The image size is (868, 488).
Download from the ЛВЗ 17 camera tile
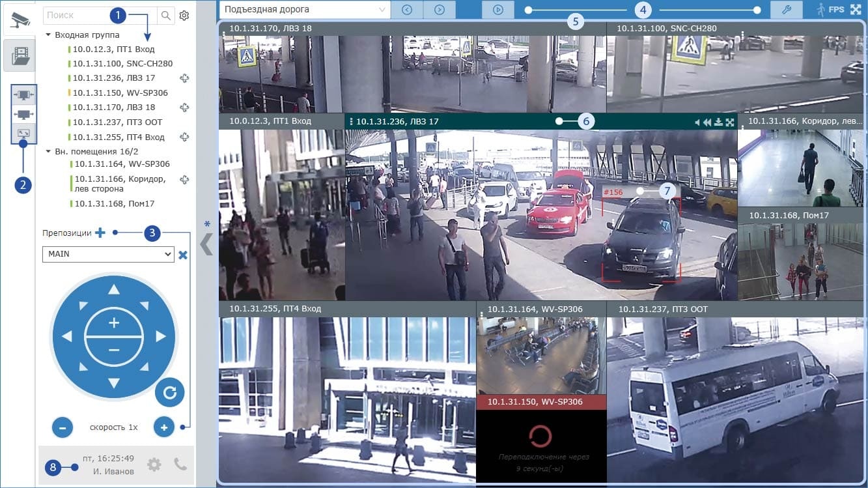pos(718,122)
